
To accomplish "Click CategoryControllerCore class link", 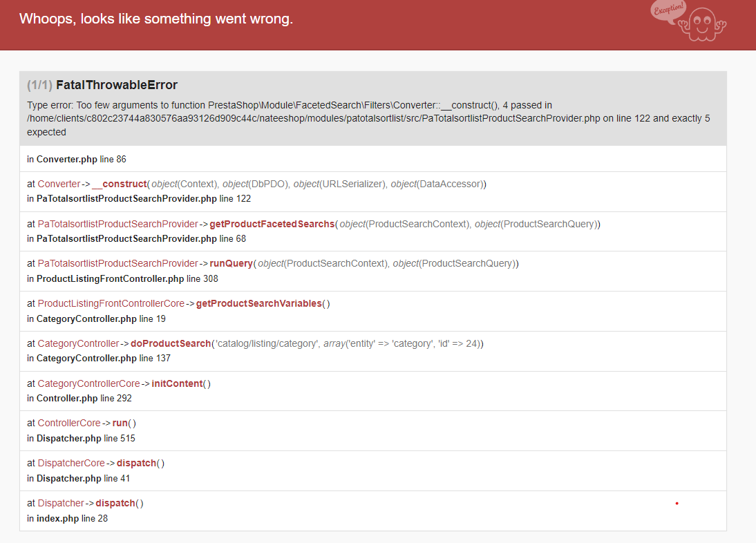I will point(88,383).
